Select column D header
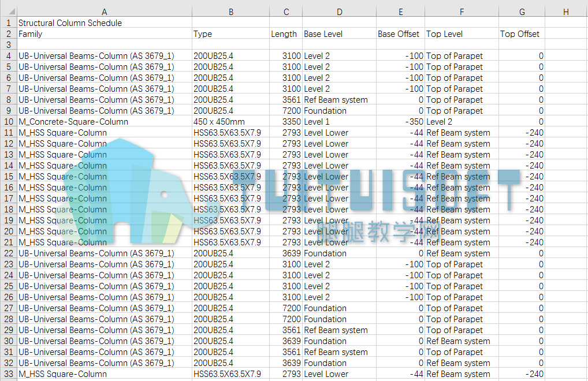This screenshot has height=381, width=588. click(339, 12)
